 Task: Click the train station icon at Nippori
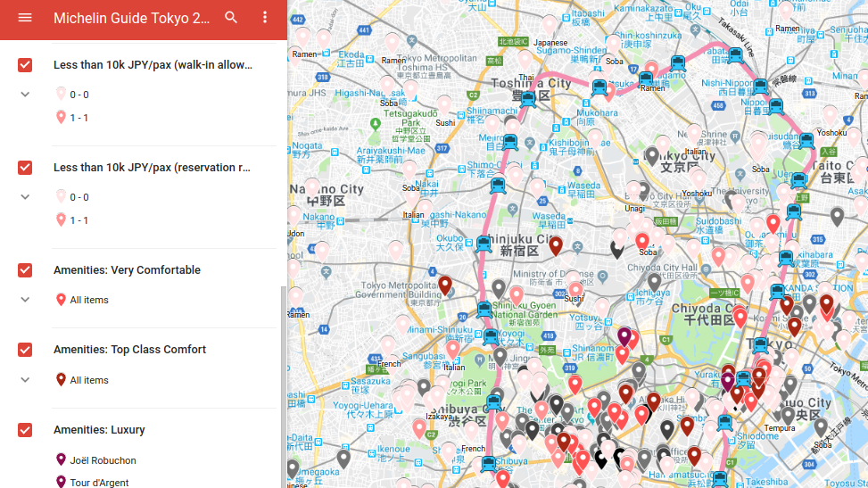coord(776,106)
